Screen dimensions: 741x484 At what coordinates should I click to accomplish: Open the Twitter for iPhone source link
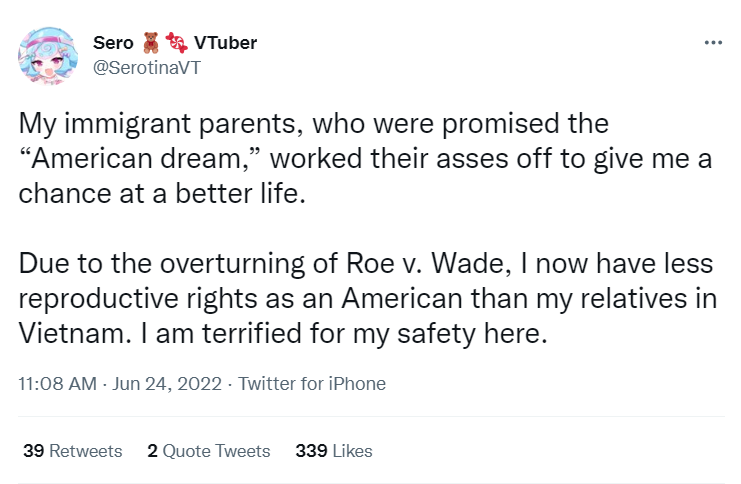coord(312,383)
